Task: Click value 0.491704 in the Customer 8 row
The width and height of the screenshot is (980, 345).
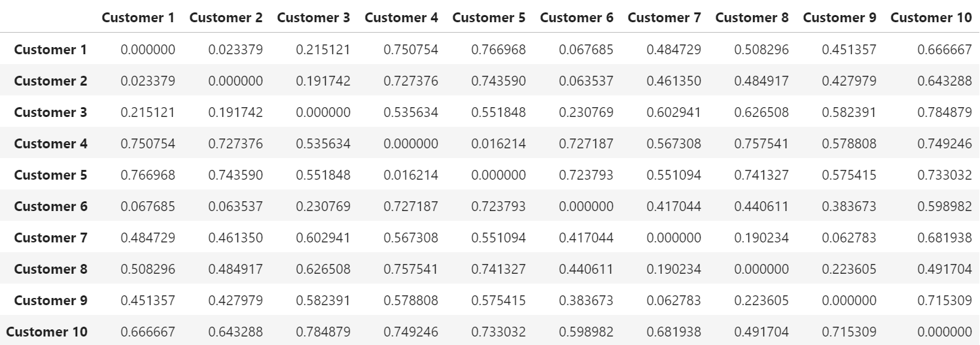Action: click(945, 269)
